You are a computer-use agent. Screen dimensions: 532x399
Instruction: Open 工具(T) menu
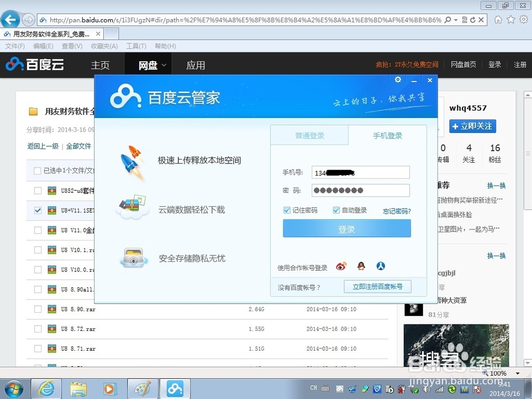(136, 46)
